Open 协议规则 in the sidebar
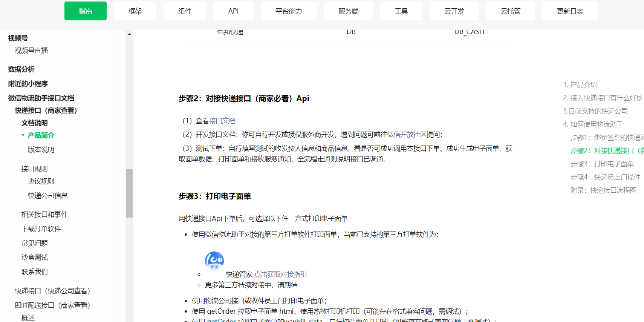 (41, 181)
